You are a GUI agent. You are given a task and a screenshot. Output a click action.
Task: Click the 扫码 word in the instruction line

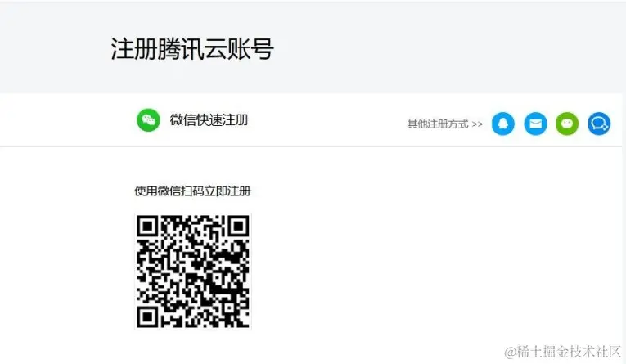click(192, 191)
